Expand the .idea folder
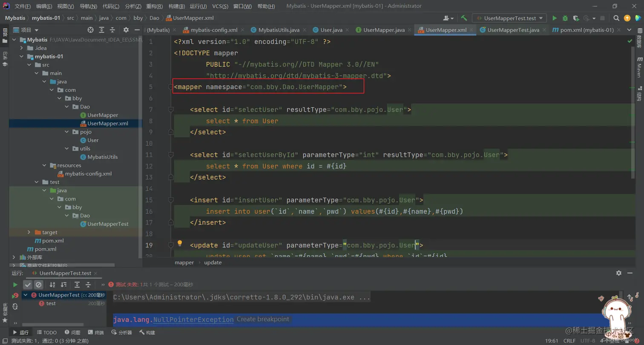The height and width of the screenshot is (345, 644). tap(22, 48)
